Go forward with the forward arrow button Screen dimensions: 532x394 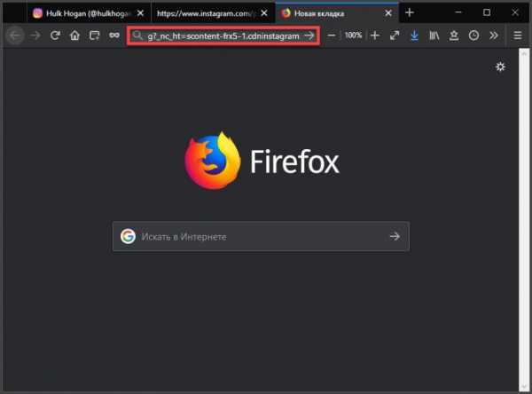pos(35,35)
